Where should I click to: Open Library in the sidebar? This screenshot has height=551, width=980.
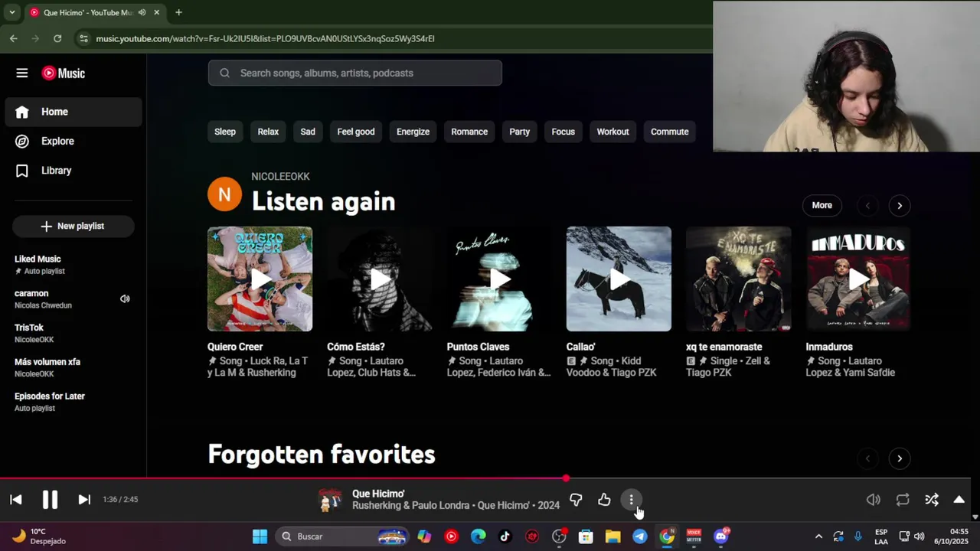(73, 171)
